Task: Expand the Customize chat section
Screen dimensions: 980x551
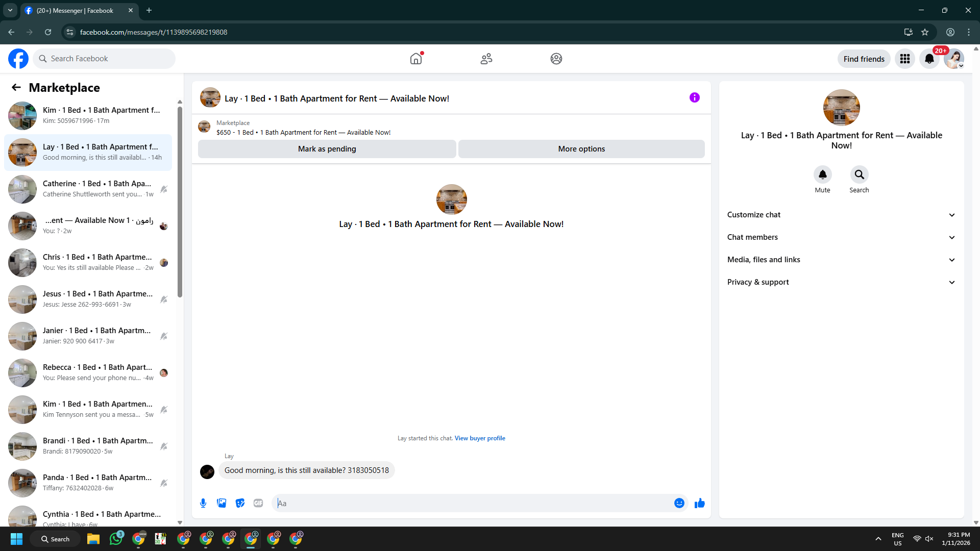Action: click(841, 215)
